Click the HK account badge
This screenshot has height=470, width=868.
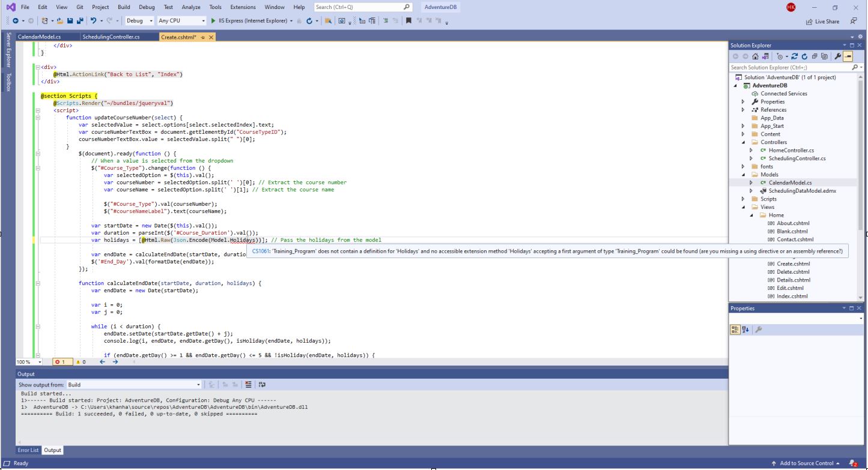[791, 7]
